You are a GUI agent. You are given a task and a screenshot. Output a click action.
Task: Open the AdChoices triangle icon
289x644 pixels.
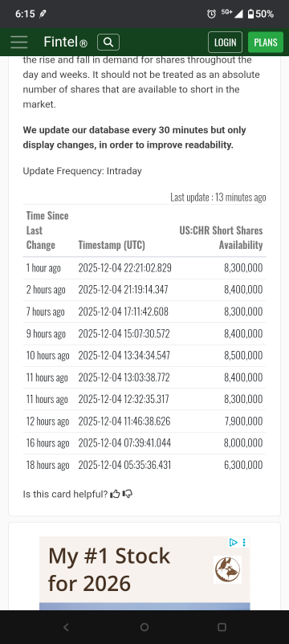point(233,543)
